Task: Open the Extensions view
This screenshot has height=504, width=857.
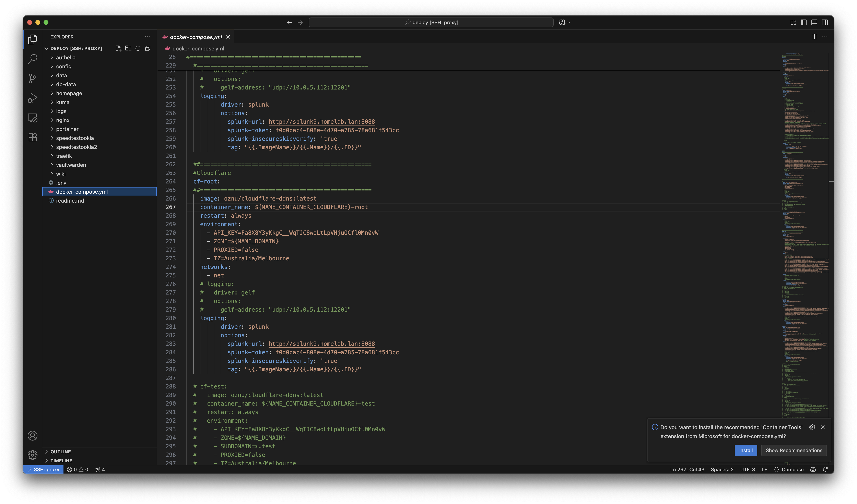Action: click(32, 137)
